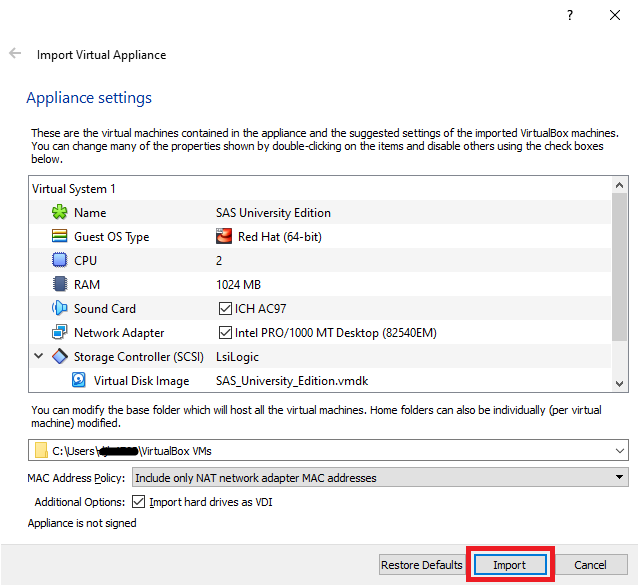Click the green Name clover icon
Viewport: 640px width, 586px height.
tap(58, 213)
